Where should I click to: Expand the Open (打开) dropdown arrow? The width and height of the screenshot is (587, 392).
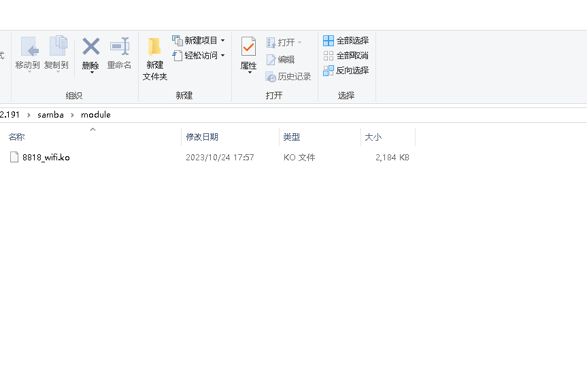(x=299, y=42)
